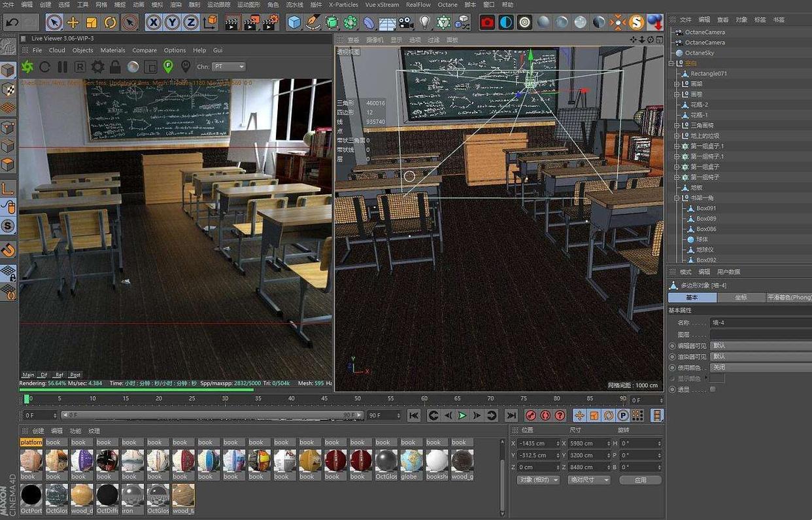Select the material picker ball icon

click(133, 67)
